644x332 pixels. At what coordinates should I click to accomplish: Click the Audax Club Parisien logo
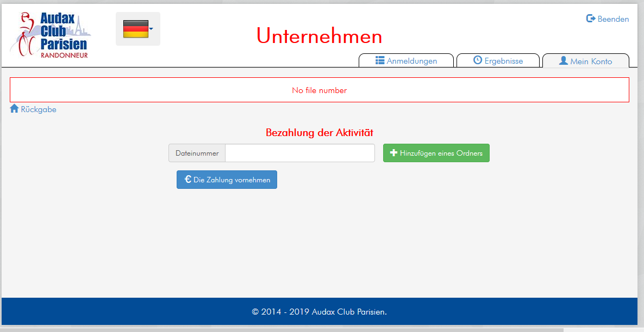50,35
